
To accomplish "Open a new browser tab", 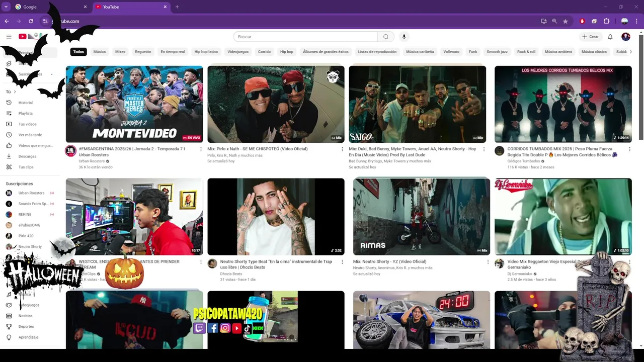I will pyautogui.click(x=177, y=7).
